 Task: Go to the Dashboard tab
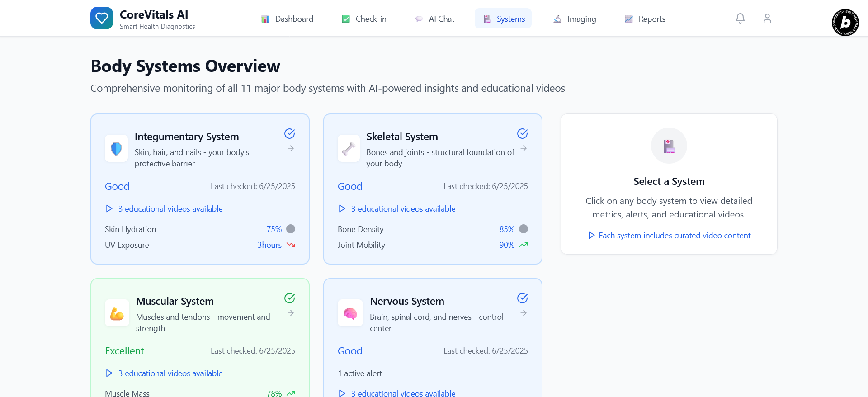point(287,19)
